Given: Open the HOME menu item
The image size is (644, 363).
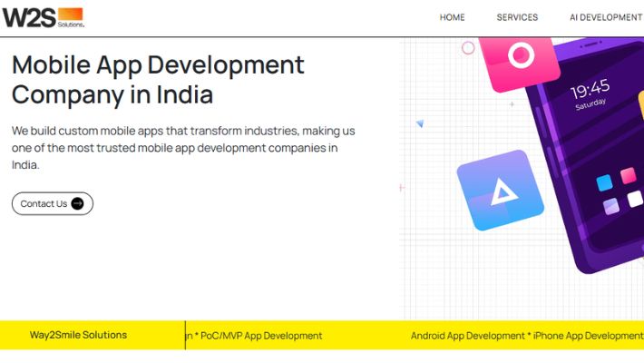Looking at the screenshot, I should click(x=453, y=17).
